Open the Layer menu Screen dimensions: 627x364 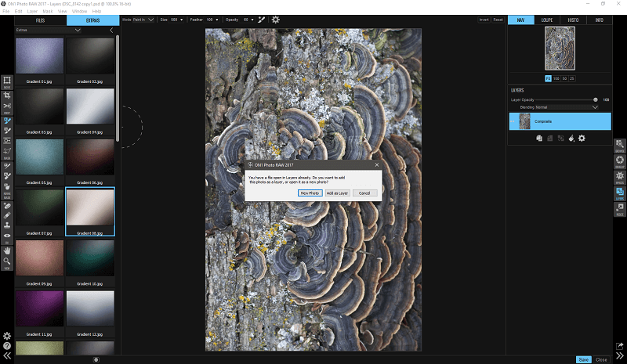click(32, 11)
